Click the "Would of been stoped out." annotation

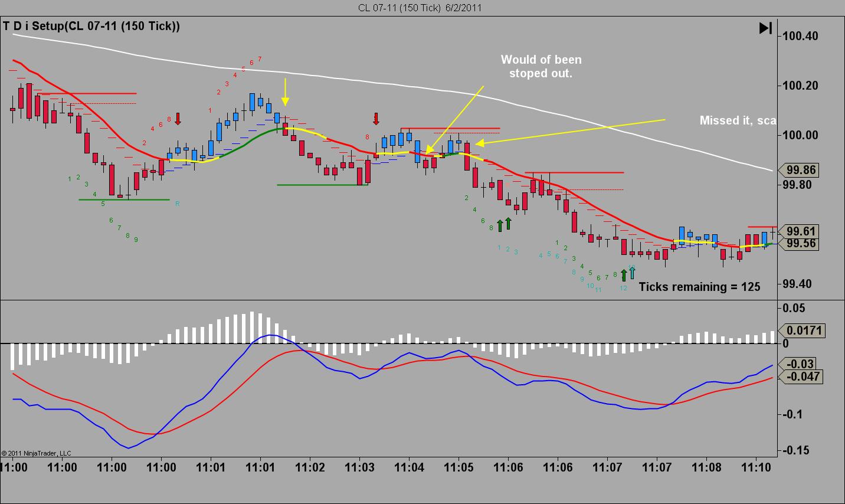click(x=541, y=67)
